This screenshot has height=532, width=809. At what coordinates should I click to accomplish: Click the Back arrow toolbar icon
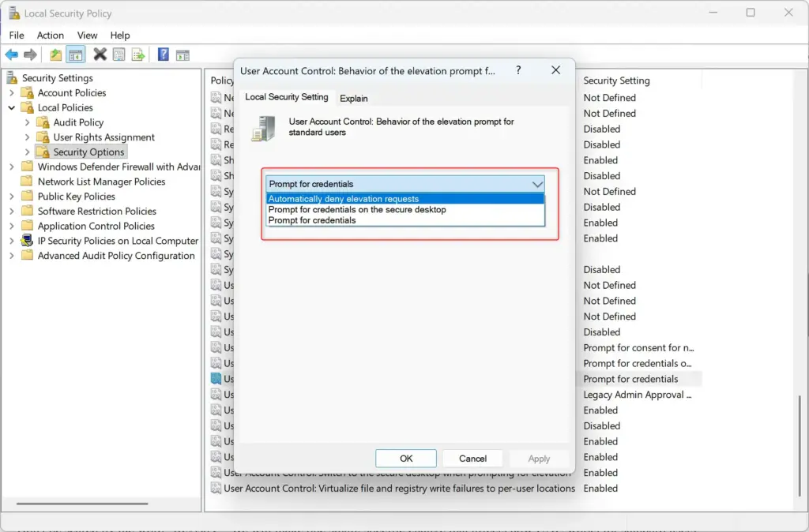pos(12,54)
